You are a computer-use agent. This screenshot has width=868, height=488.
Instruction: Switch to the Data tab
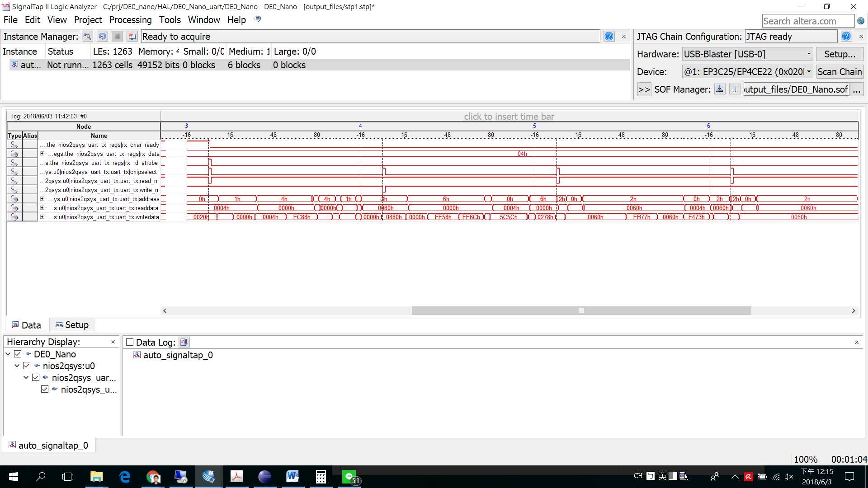point(26,325)
